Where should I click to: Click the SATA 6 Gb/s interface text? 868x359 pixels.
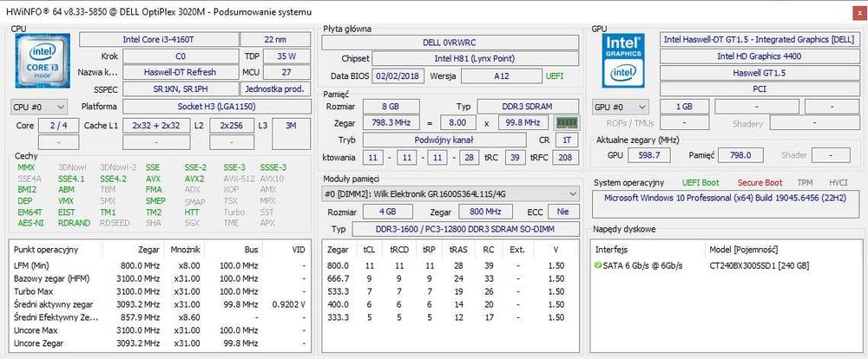[644, 265]
